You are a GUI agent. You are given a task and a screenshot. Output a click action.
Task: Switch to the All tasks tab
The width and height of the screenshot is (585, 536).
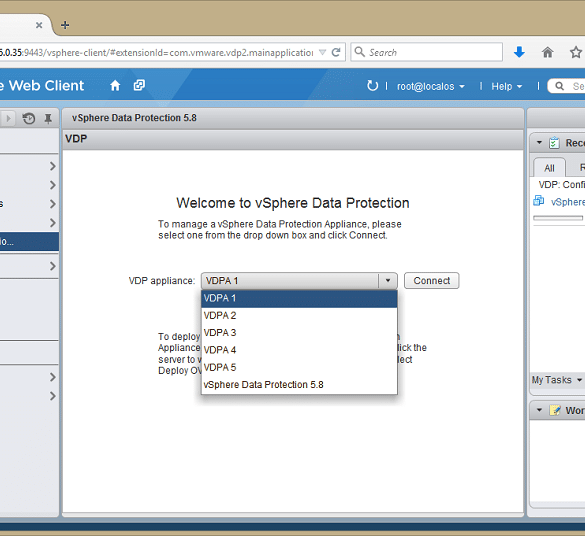pos(549,168)
